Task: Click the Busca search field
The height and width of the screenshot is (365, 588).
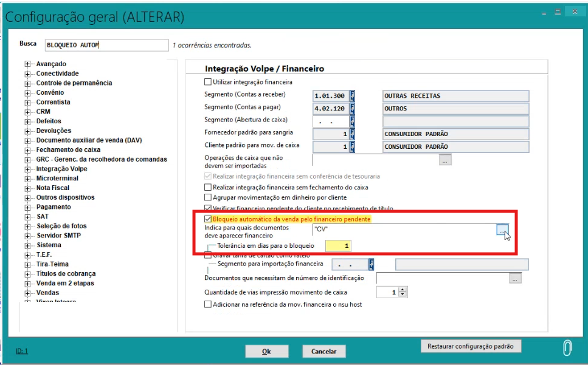Action: point(106,45)
